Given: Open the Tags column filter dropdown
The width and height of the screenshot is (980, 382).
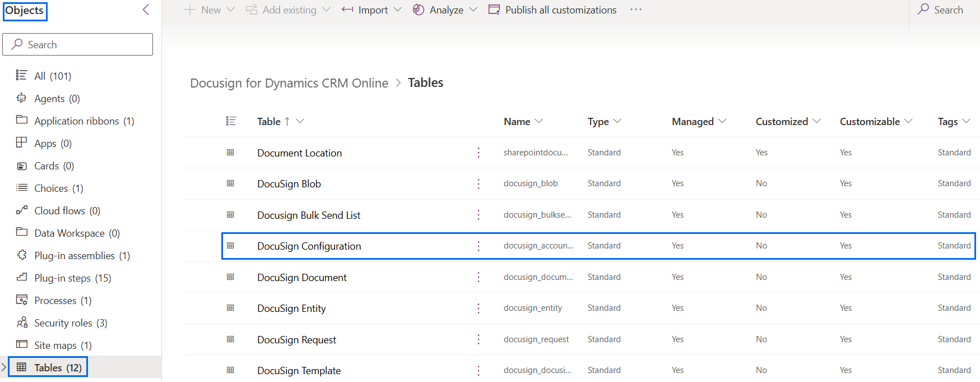Looking at the screenshot, I should tap(966, 121).
